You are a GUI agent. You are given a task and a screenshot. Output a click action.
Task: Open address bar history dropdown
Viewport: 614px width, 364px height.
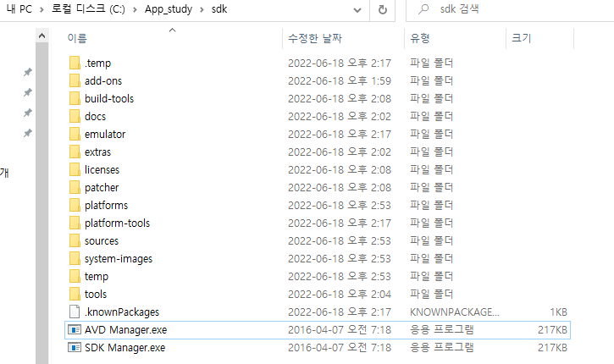(357, 10)
